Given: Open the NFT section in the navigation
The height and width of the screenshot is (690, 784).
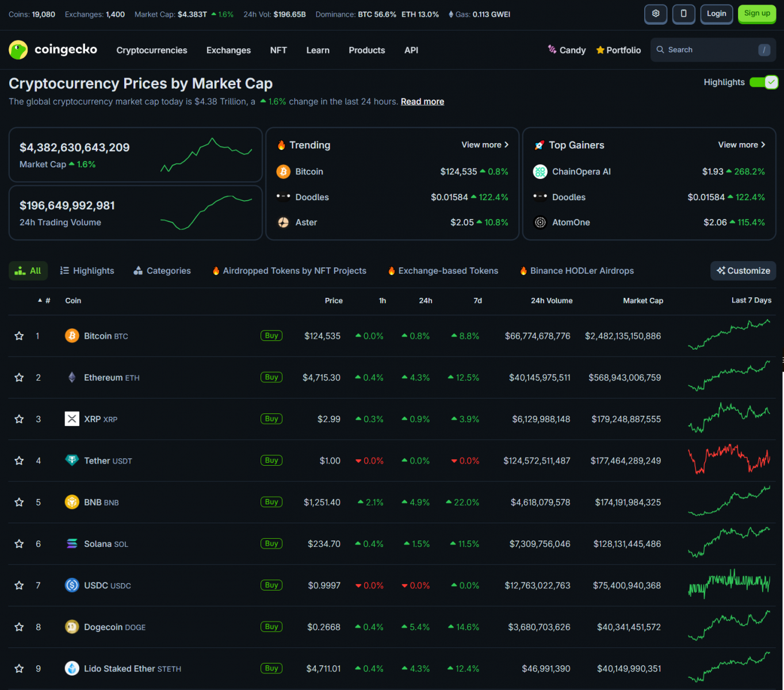Looking at the screenshot, I should pyautogui.click(x=278, y=50).
